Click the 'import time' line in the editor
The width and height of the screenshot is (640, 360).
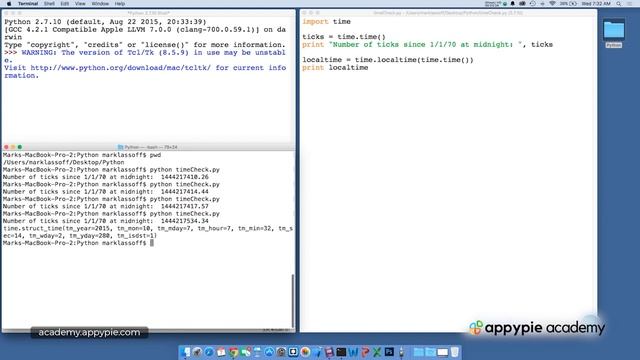pyautogui.click(x=327, y=22)
